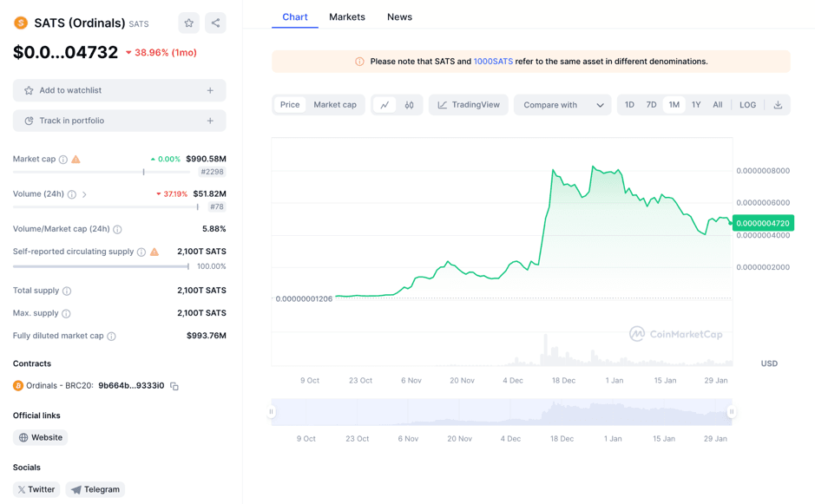Open the official Website link
815x504 pixels.
pyautogui.click(x=41, y=438)
